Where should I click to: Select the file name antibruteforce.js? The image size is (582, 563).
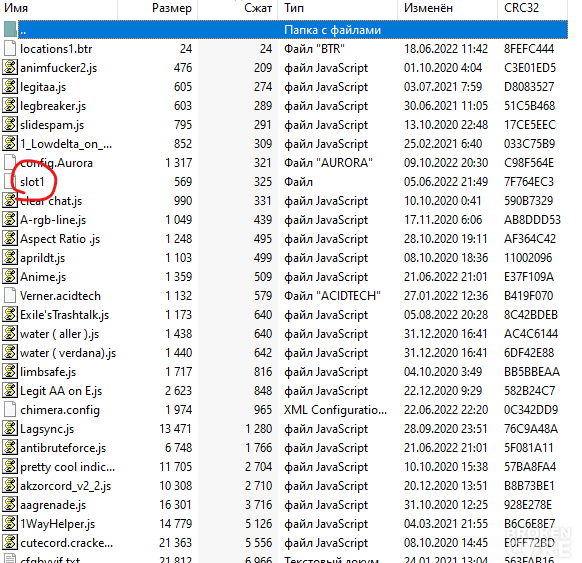pos(63,448)
